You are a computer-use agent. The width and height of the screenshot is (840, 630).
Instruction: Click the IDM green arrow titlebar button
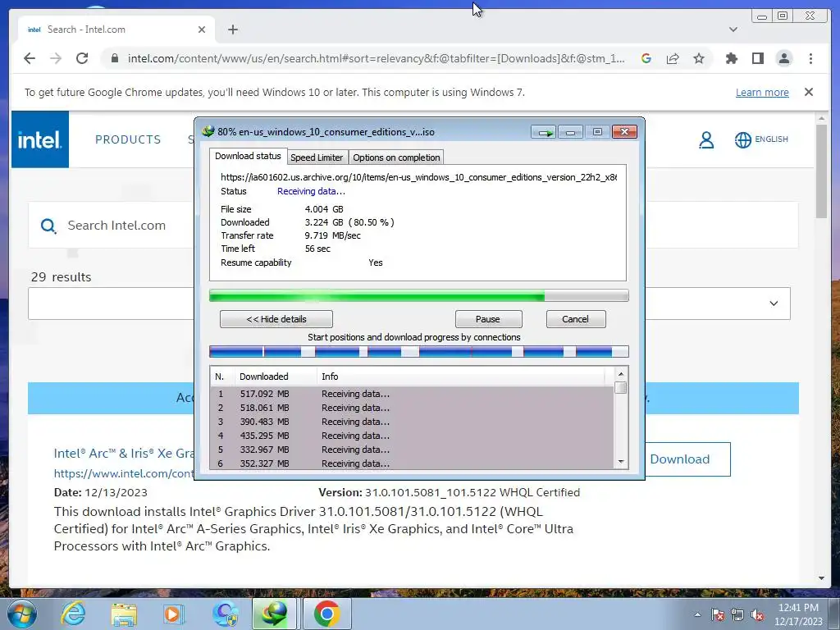[x=545, y=132]
